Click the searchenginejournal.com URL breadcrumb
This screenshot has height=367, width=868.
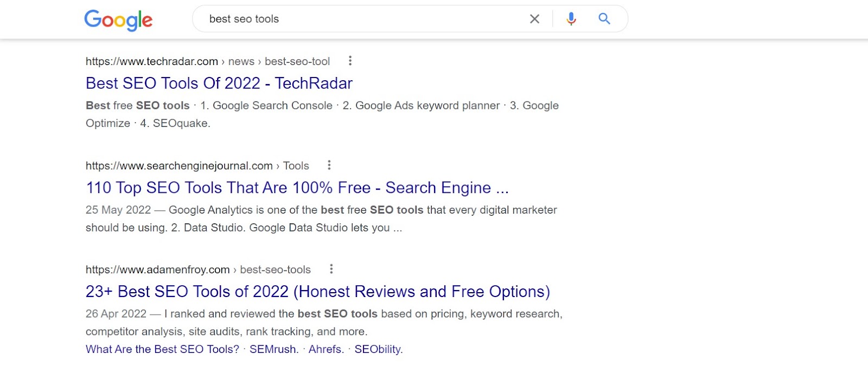pos(197,166)
